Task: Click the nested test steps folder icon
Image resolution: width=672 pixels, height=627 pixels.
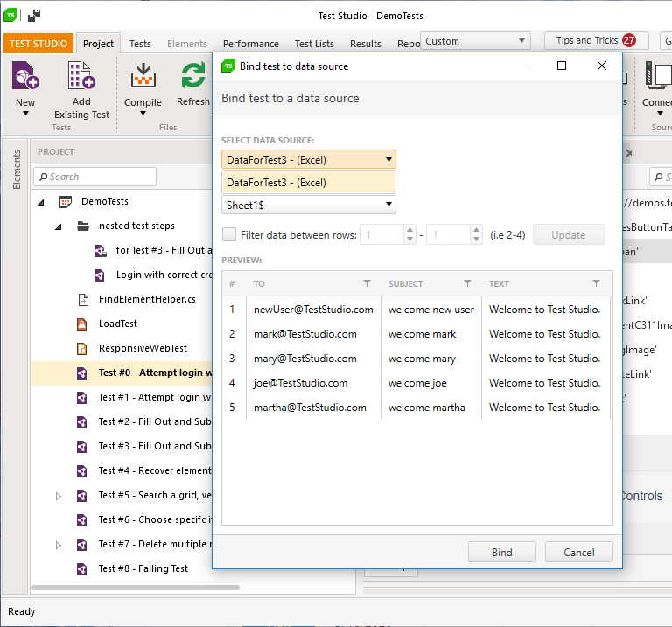Action: 83,226
